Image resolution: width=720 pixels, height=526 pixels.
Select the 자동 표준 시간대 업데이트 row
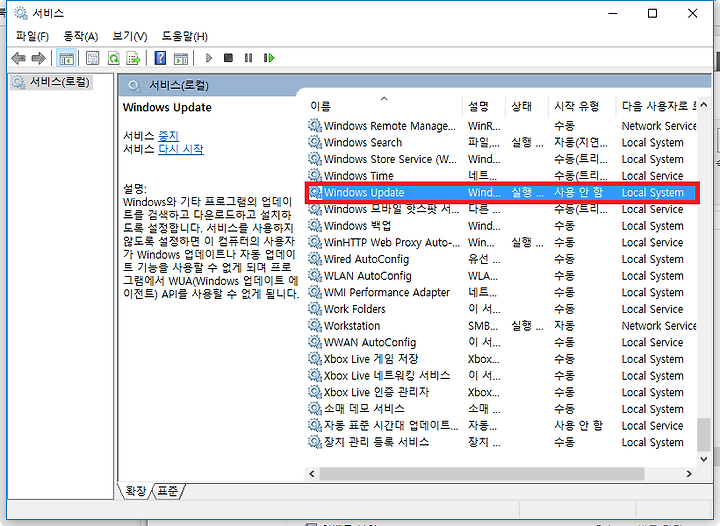click(502, 425)
